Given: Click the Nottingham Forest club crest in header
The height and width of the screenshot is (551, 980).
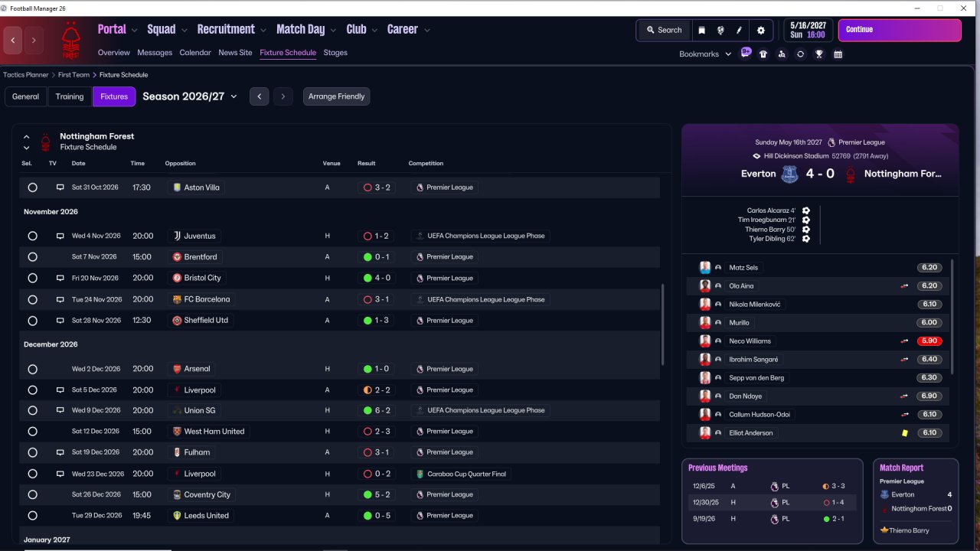Looking at the screenshot, I should pyautogui.click(x=70, y=41).
